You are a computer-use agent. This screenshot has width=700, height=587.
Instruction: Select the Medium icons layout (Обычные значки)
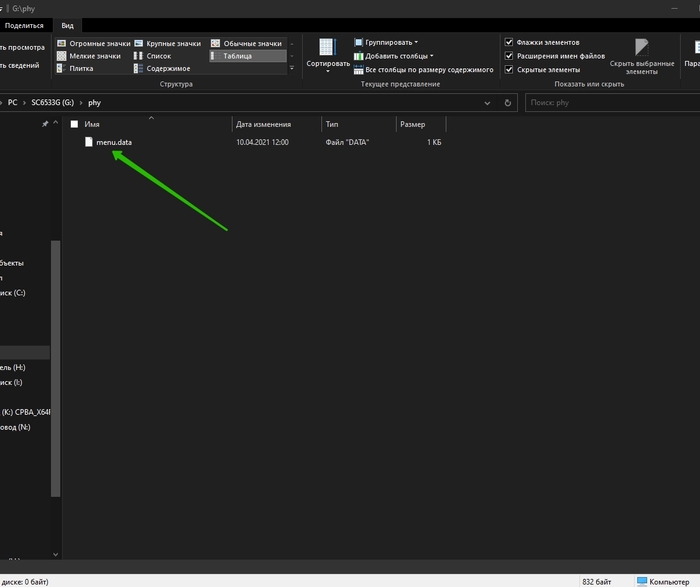[247, 43]
